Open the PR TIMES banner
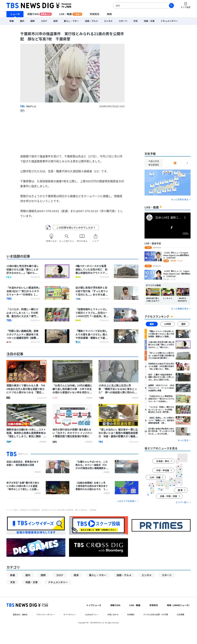This screenshot has width=197, height=644. click(161, 525)
